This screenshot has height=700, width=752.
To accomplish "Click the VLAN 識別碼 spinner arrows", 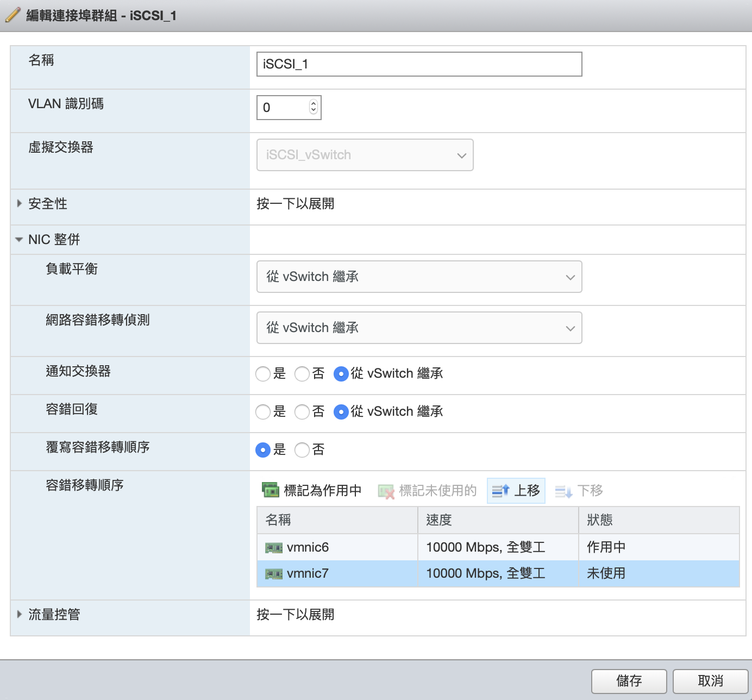I will tap(314, 107).
